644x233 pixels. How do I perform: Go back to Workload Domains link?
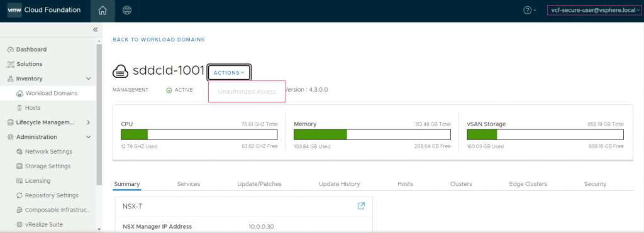coord(158,40)
